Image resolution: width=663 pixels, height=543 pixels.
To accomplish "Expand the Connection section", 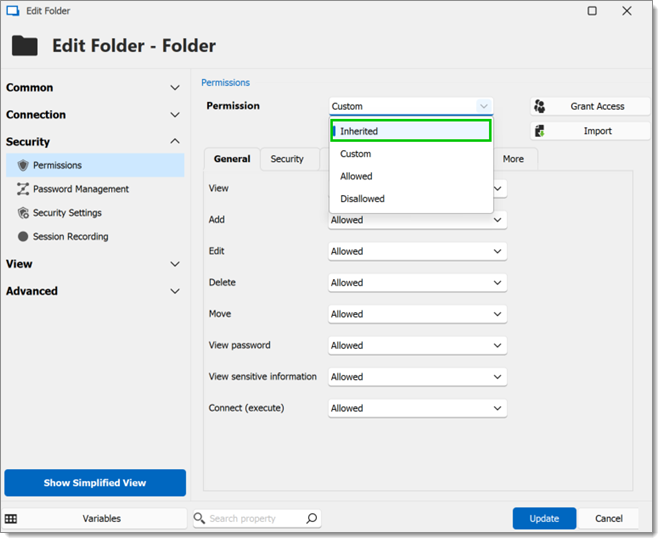I will tap(175, 115).
